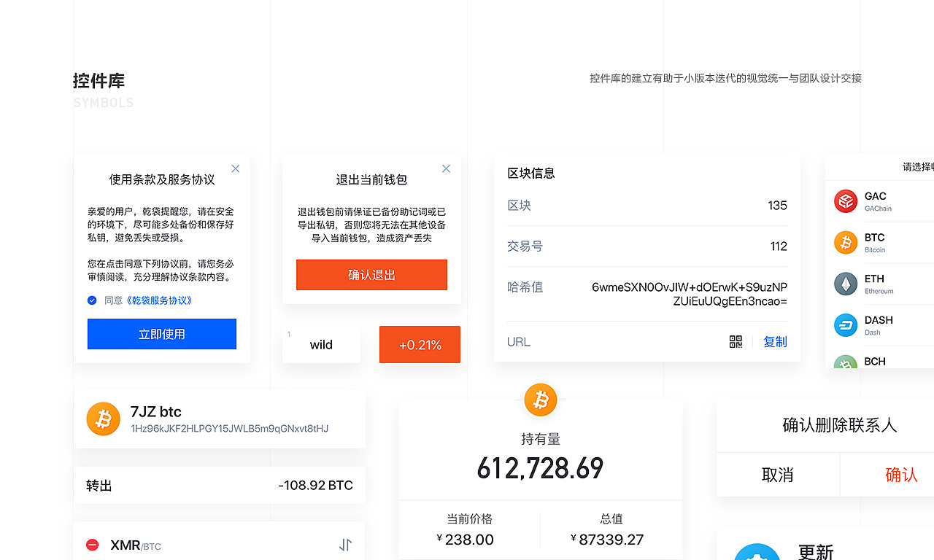
Task: Click 取消 in delete contact dialog
Action: pyautogui.click(x=777, y=475)
